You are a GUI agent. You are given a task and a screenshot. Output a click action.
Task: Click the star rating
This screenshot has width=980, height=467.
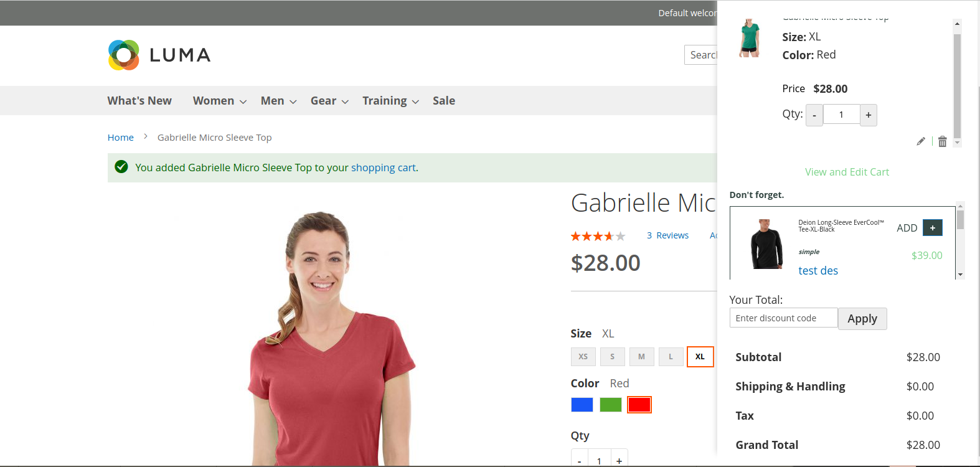coord(598,236)
